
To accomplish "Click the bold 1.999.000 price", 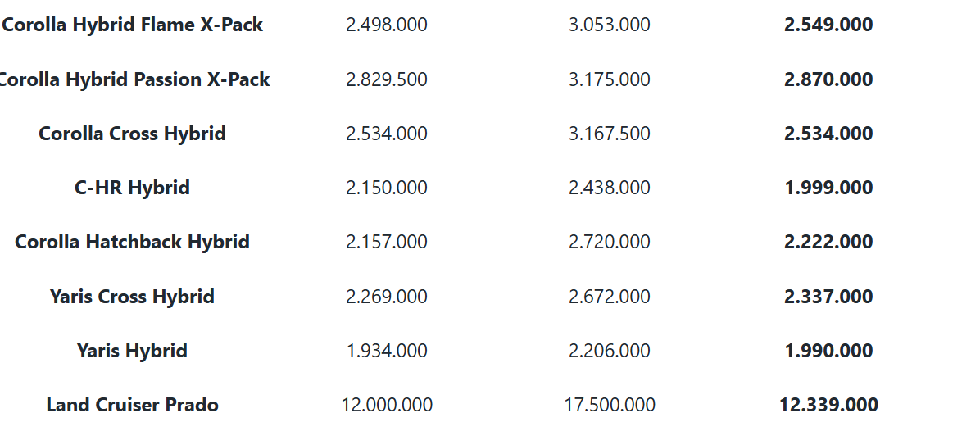I will click(828, 188).
